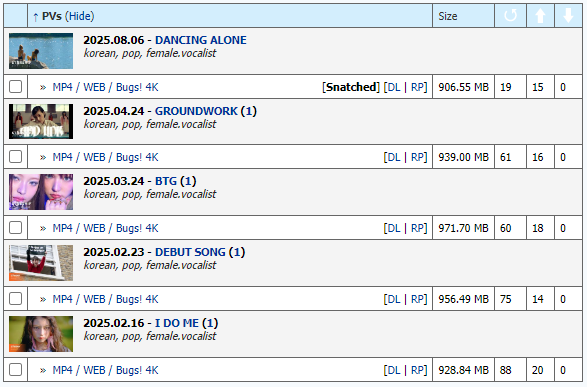Download the GROUNDWORK torrent via DL
The height and width of the screenshot is (387, 587).
pos(393,157)
